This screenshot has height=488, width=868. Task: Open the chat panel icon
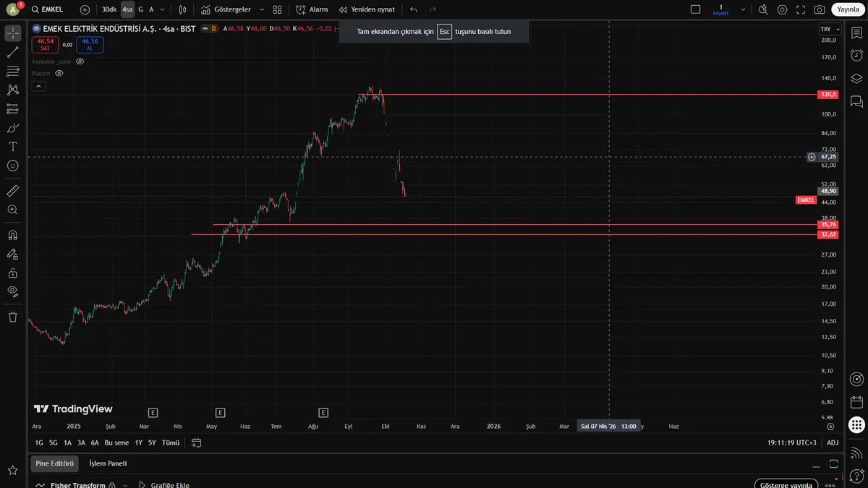pos(856,100)
